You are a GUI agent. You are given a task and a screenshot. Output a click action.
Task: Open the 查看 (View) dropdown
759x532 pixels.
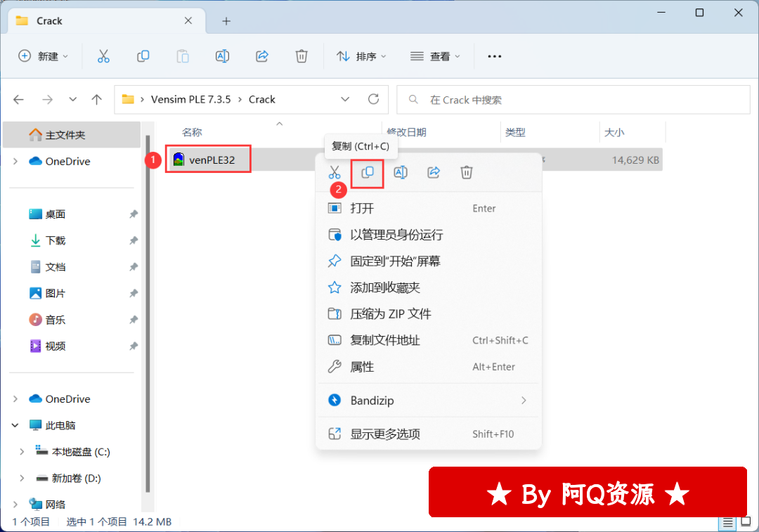click(x=435, y=56)
